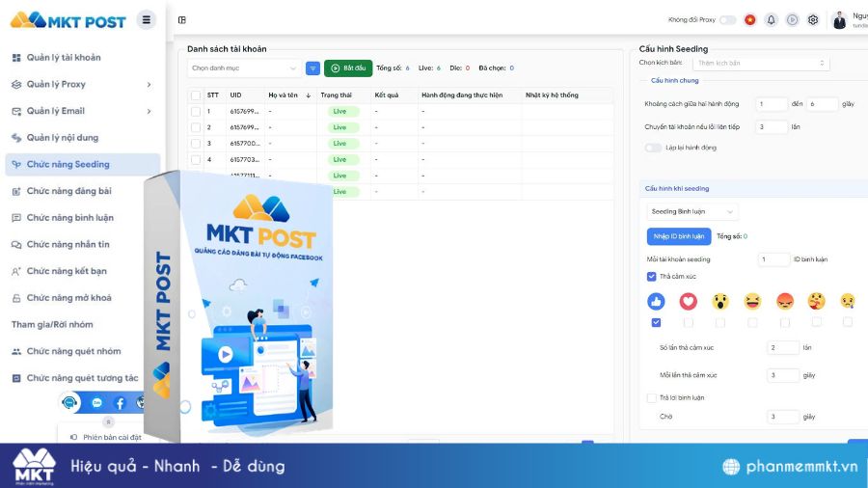Click the blue filter icon button
The image size is (868, 488).
pyautogui.click(x=312, y=68)
